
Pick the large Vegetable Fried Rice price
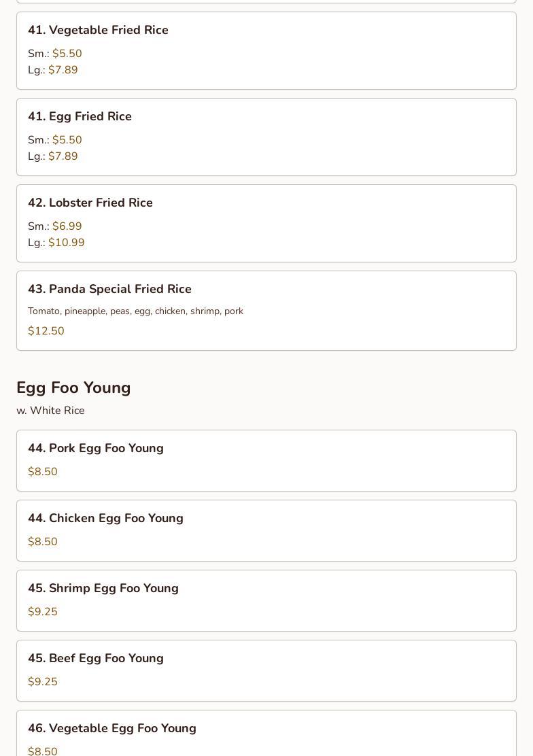[63, 70]
